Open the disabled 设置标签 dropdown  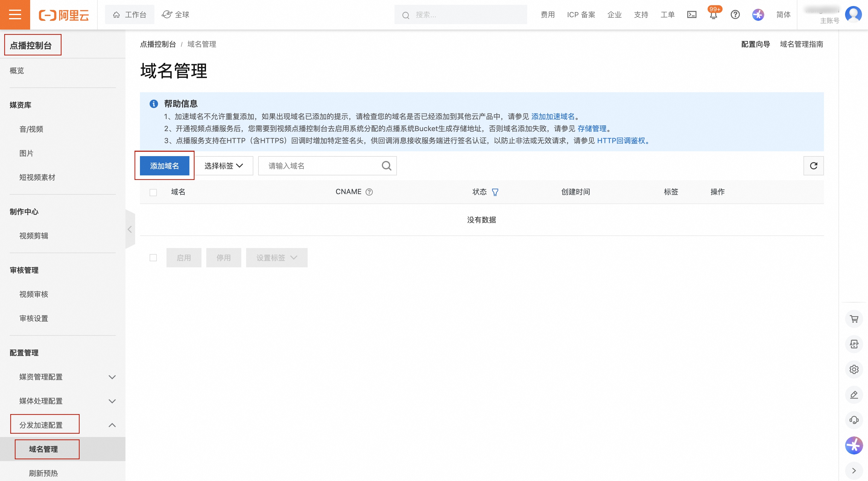click(277, 257)
